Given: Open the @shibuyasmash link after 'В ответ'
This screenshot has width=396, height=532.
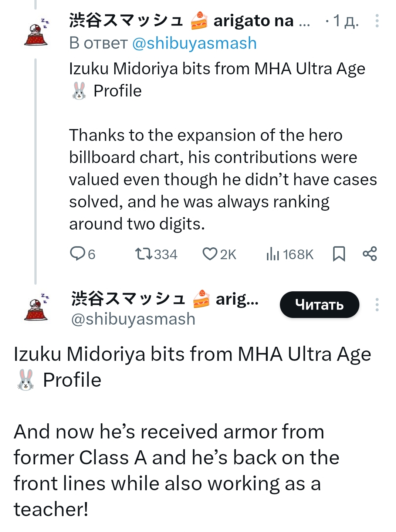Looking at the screenshot, I should coord(194,43).
